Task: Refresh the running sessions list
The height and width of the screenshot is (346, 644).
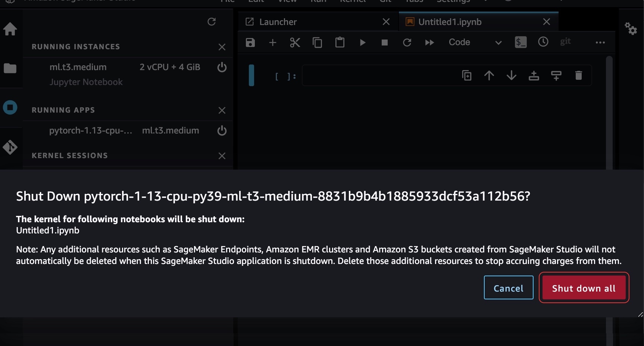Action: [x=212, y=22]
